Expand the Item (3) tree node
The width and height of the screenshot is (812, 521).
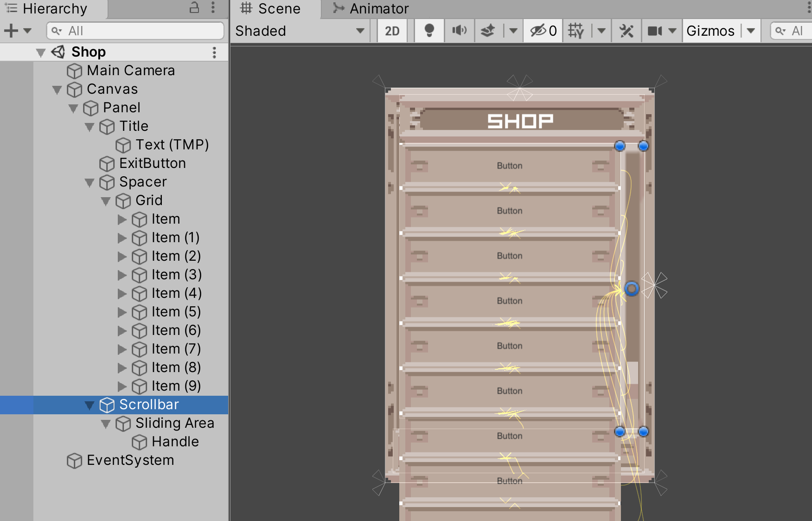[122, 275]
